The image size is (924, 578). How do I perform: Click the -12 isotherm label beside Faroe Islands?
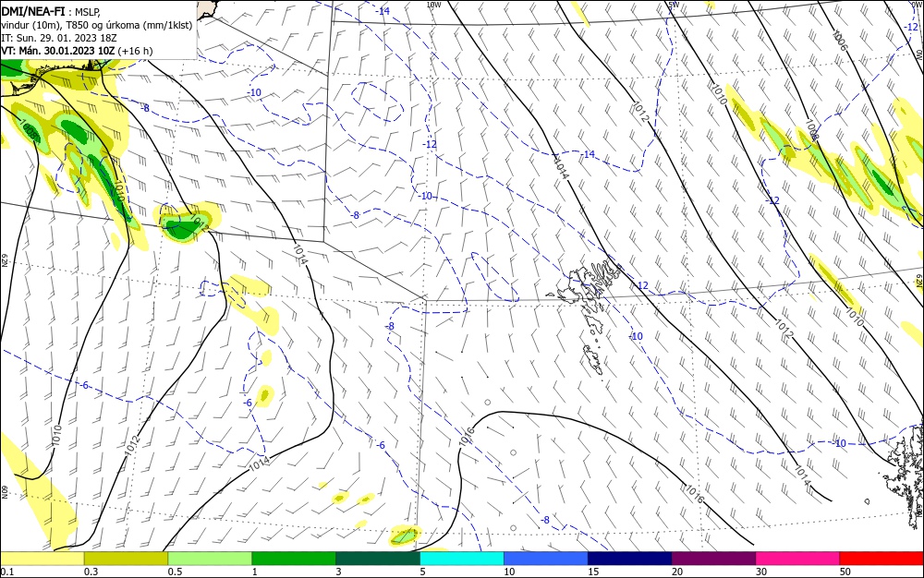(641, 285)
